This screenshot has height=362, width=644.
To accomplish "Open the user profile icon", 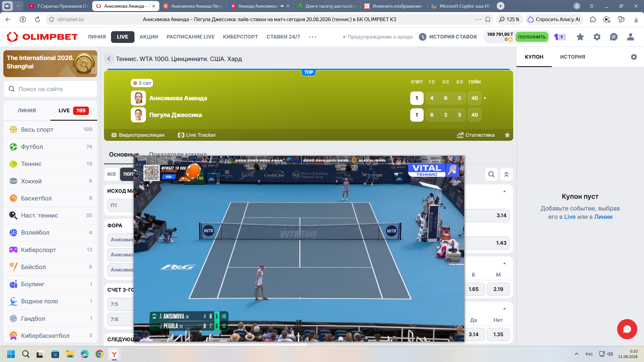I will (630, 37).
